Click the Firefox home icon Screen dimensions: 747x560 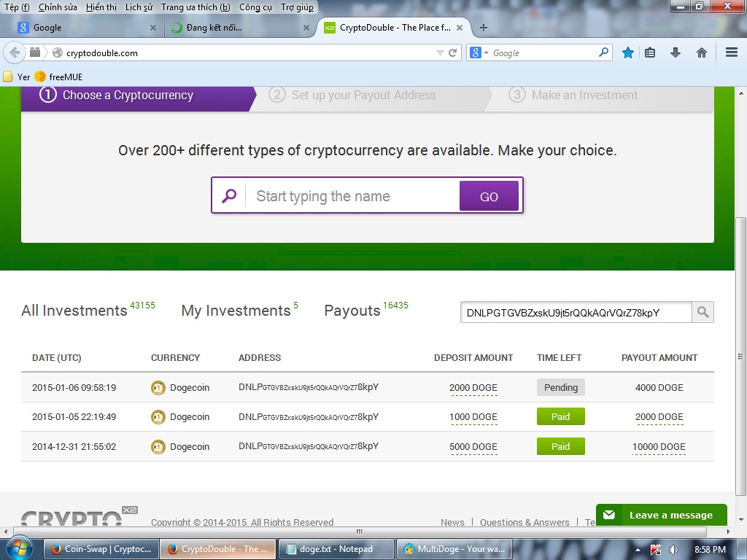(x=701, y=52)
